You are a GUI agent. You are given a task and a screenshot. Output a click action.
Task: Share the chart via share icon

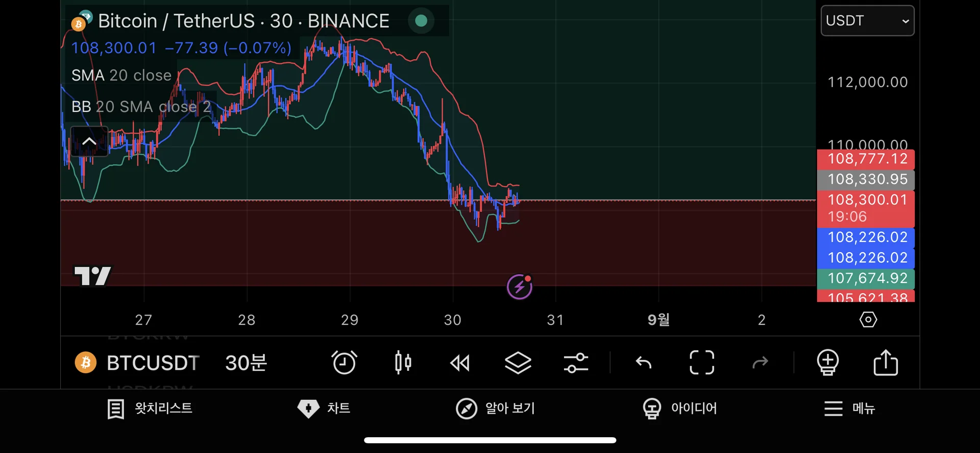886,362
